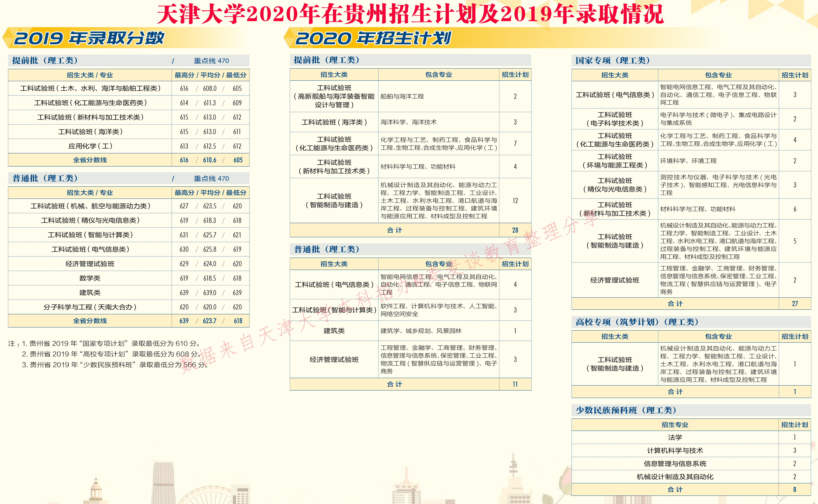This screenshot has height=504, width=818.
Task: Click the 国家专项（理工类）header
Action: (x=612, y=60)
